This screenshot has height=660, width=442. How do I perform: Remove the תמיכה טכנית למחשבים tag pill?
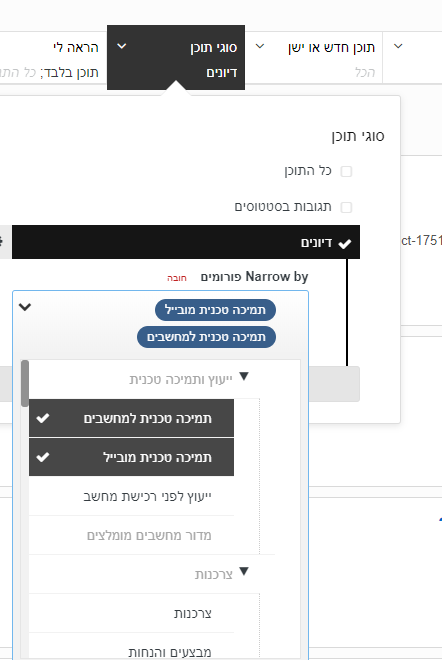click(206, 337)
